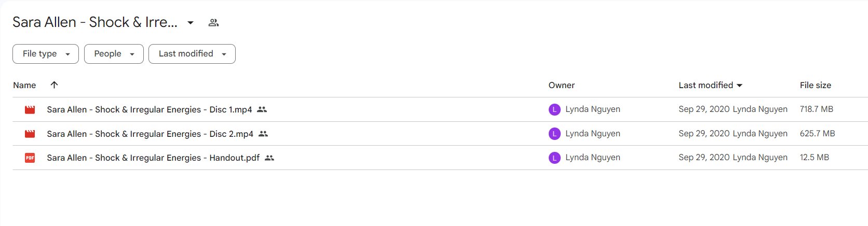Screen dimensions: 868x226
Task: Click the Name column header
Action: point(24,85)
